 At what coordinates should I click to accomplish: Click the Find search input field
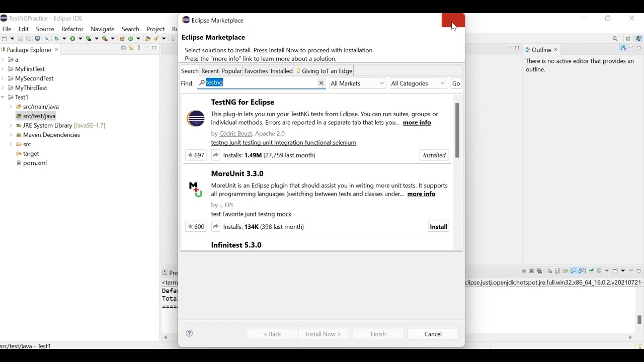pyautogui.click(x=261, y=83)
